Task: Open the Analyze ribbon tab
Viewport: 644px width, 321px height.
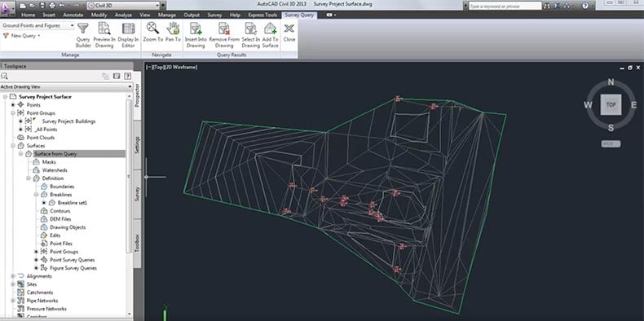Action: tap(123, 15)
